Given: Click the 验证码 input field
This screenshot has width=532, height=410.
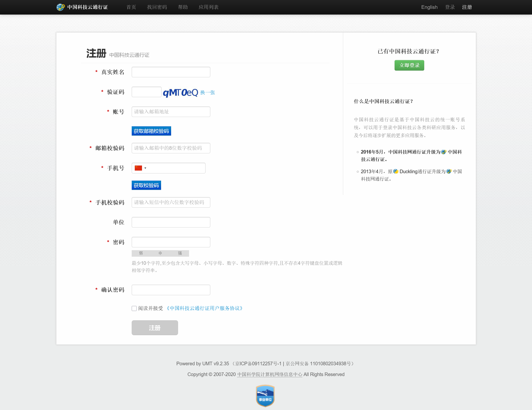Looking at the screenshot, I should [x=147, y=92].
